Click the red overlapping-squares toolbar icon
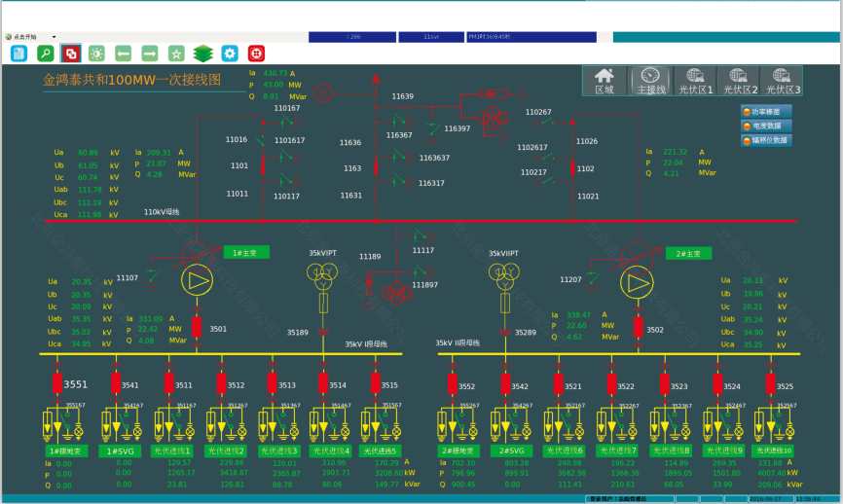843x504 pixels. 71,54
